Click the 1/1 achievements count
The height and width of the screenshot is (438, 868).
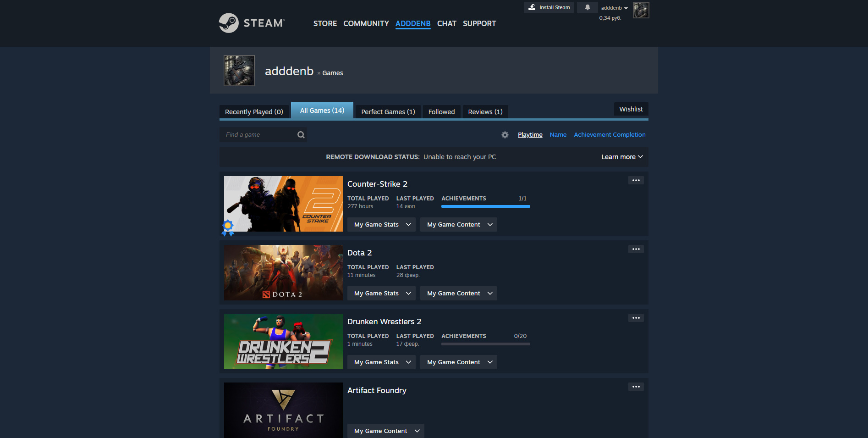[522, 199]
